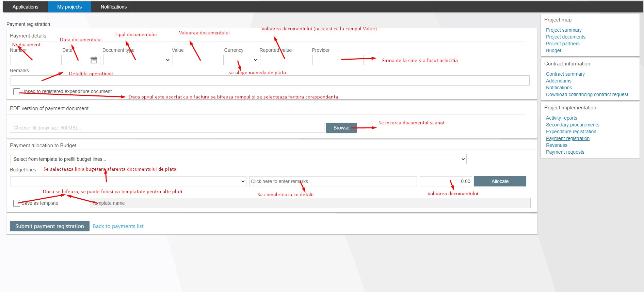Enable the Save as template checkbox
This screenshot has height=292, width=644.
click(x=16, y=203)
